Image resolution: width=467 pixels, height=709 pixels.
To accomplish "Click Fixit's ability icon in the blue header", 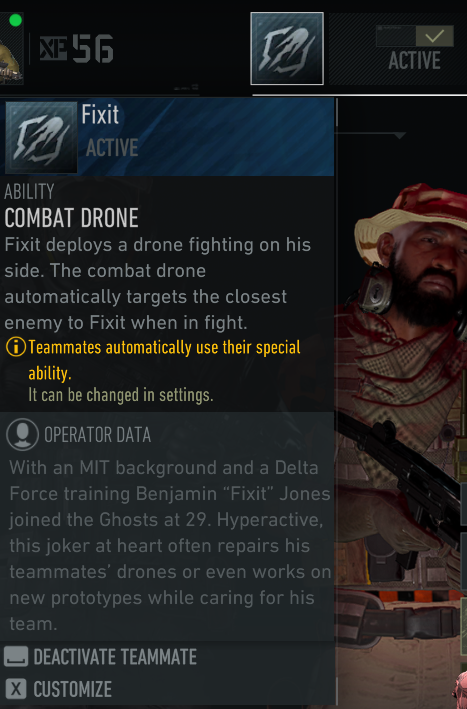I will coord(41,137).
